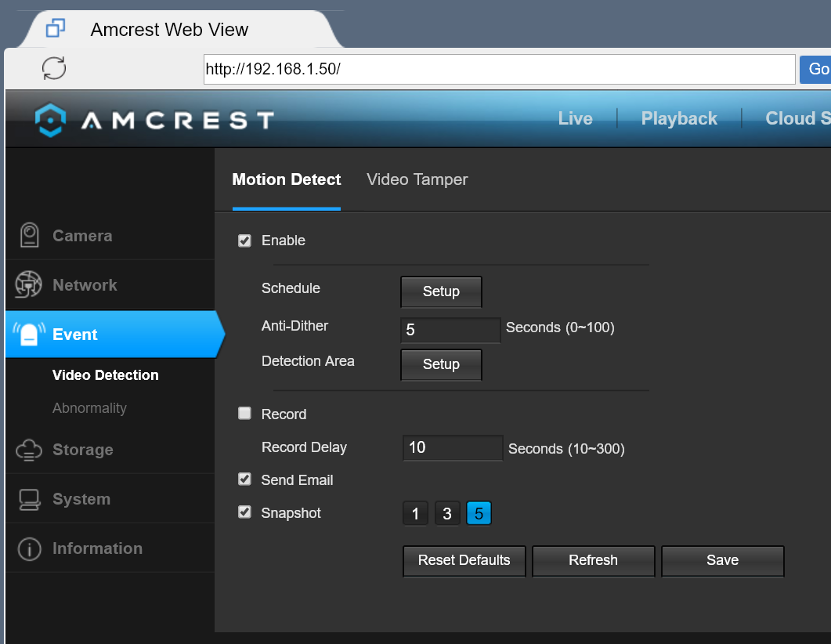Switch to the Video Tamper tab

coord(417,179)
